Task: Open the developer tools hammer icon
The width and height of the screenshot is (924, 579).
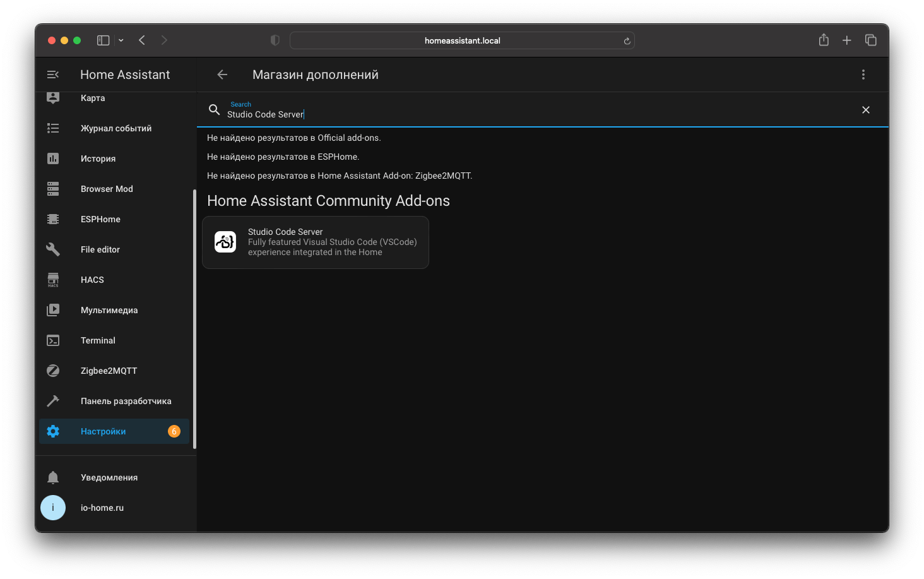Action: tap(53, 401)
